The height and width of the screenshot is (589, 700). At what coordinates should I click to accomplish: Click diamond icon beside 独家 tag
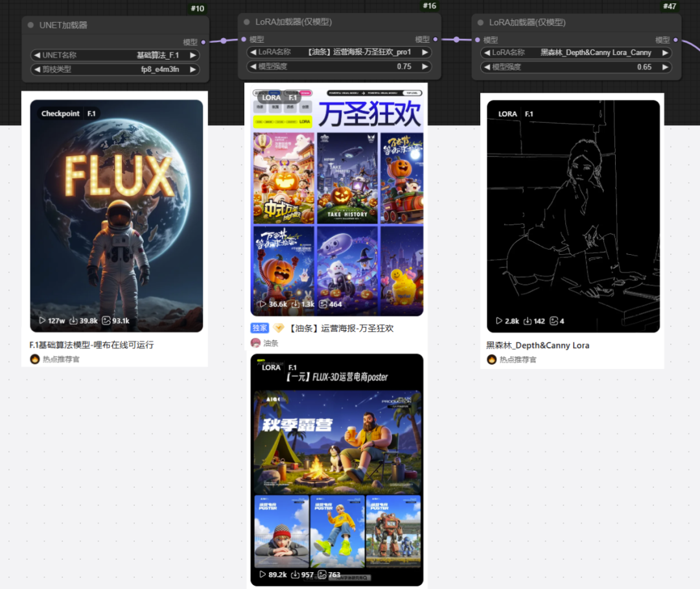pyautogui.click(x=279, y=328)
